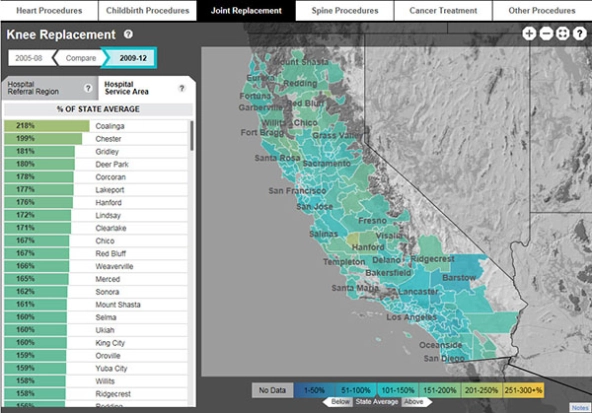This screenshot has height=413, width=592.
Task: Click the 1-50% legend color swatch
Action: click(314, 390)
